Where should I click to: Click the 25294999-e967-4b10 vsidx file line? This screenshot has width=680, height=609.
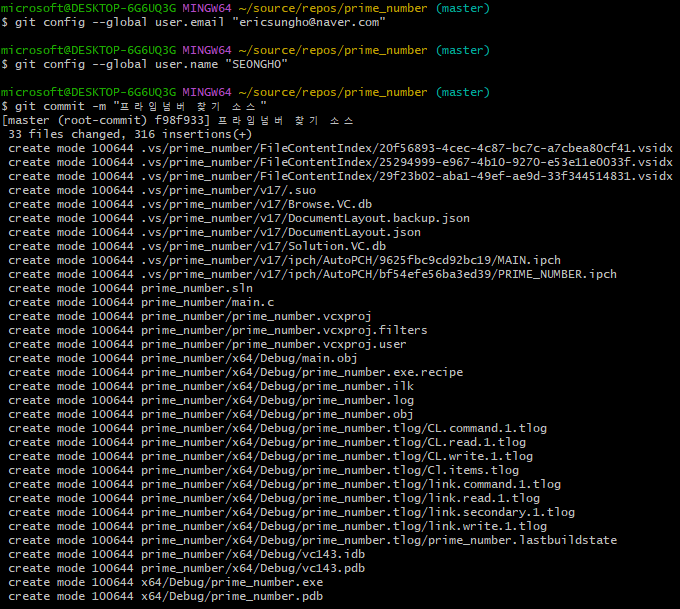coord(340,162)
